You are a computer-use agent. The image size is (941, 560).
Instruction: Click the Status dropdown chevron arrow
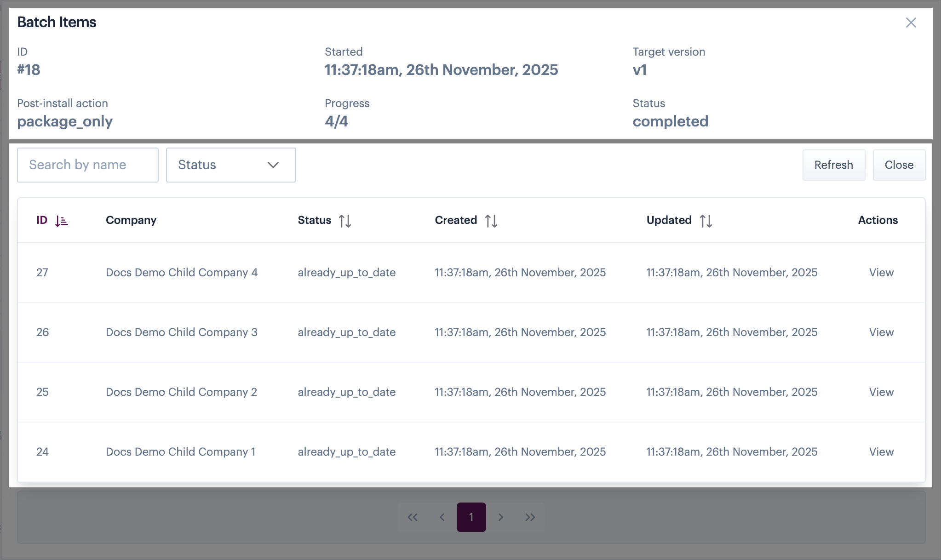pyautogui.click(x=273, y=165)
